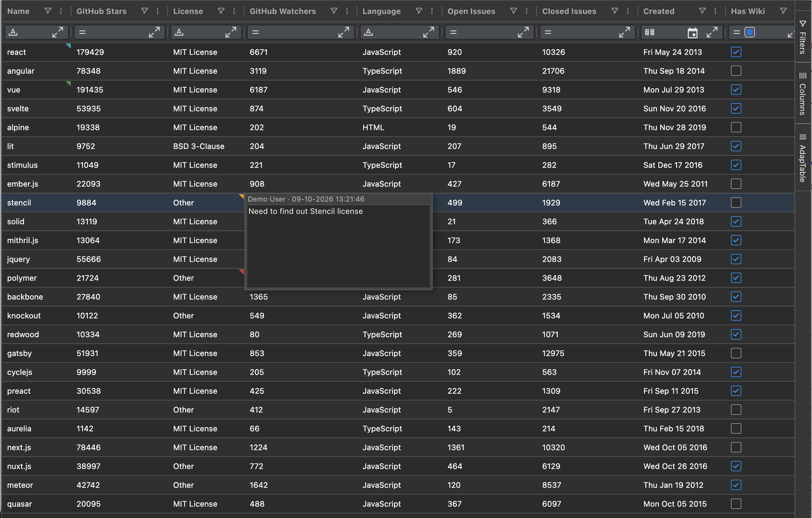Sort by the Language column header
Screen dimensions: 812x518
click(381, 11)
